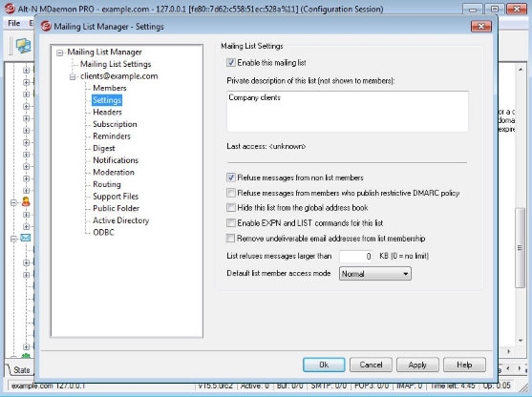
Task: Collapse the Mailing List Manager tree node
Action: (60, 52)
